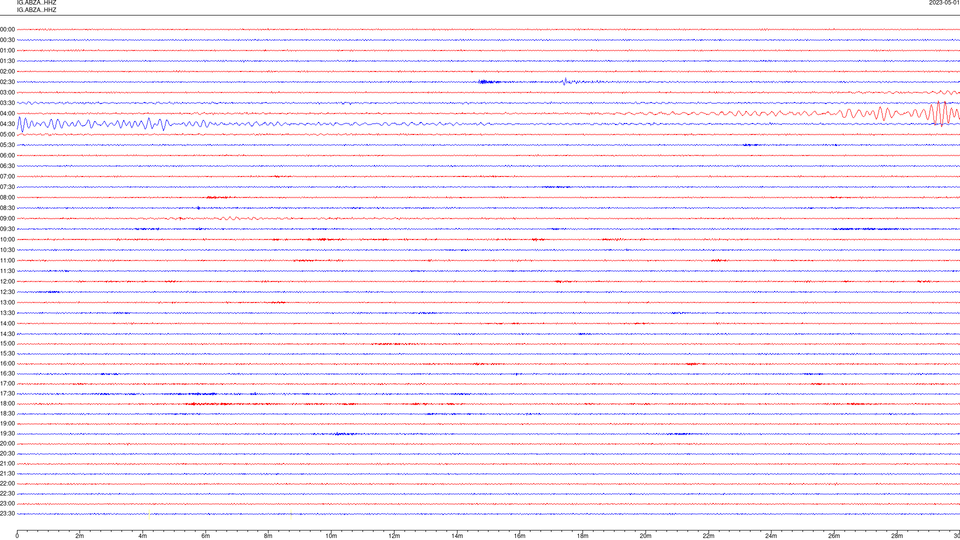Click the 17:30 trace label

click(x=7, y=394)
